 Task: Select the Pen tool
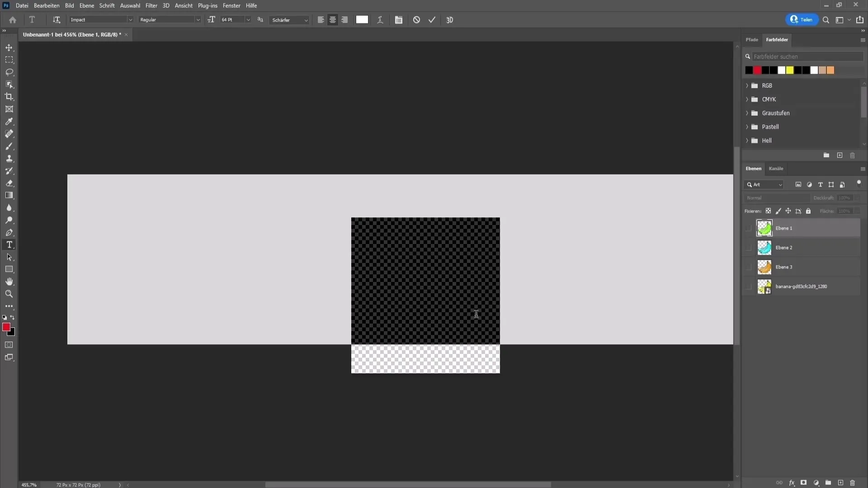pos(9,232)
